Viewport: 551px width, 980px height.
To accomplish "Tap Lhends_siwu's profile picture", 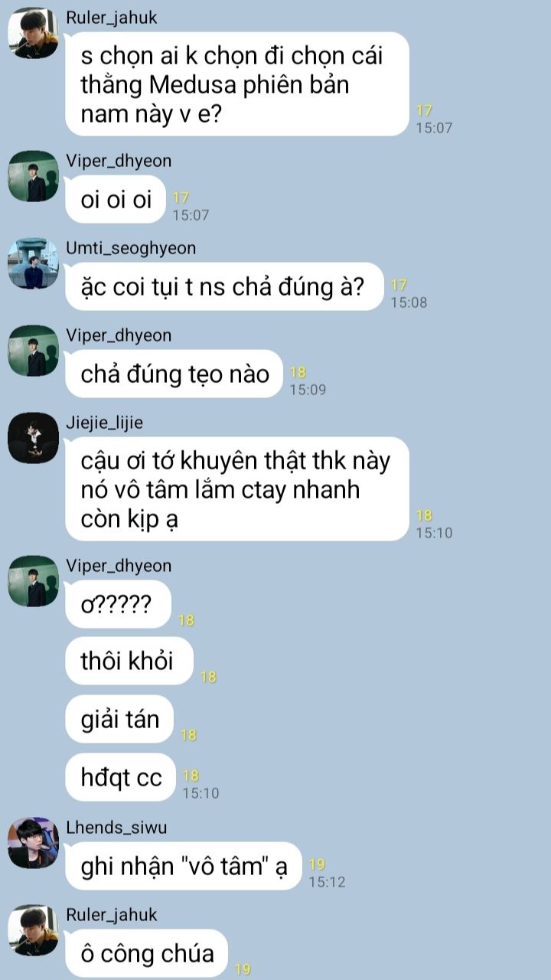I will tap(33, 843).
